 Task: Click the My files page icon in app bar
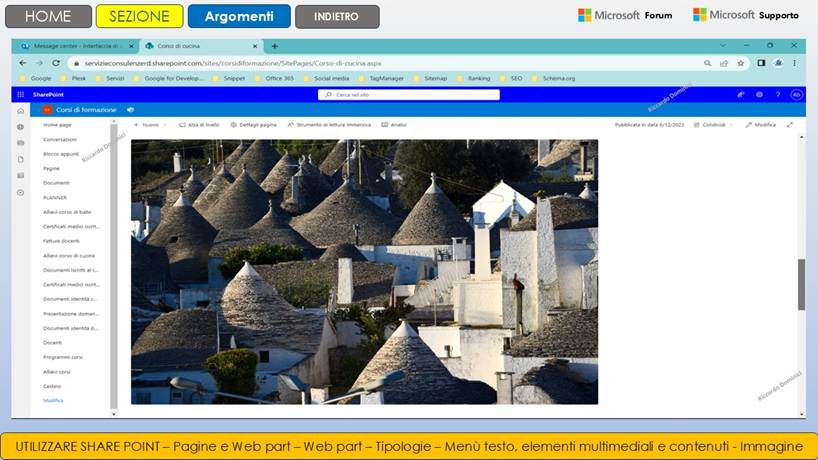click(20, 159)
